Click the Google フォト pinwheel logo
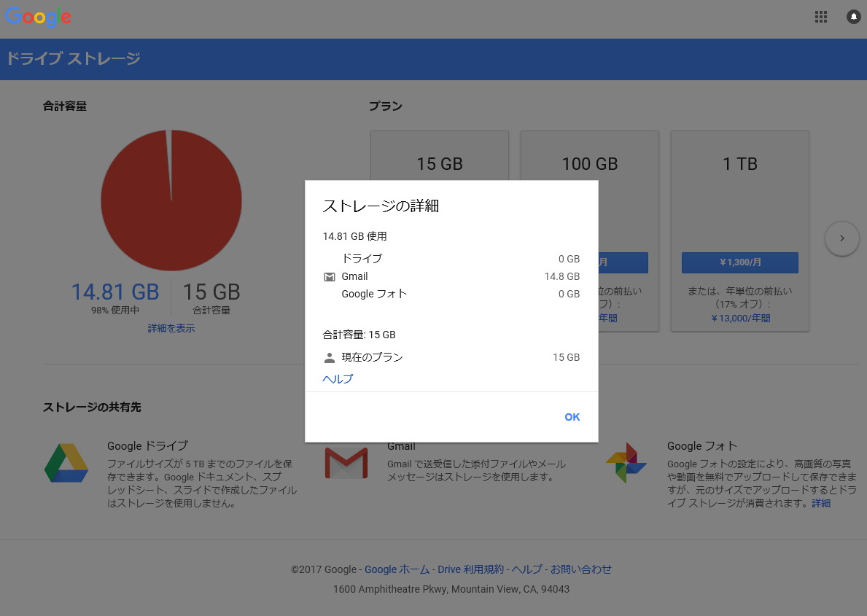Image resolution: width=867 pixels, height=616 pixels. pos(626,463)
